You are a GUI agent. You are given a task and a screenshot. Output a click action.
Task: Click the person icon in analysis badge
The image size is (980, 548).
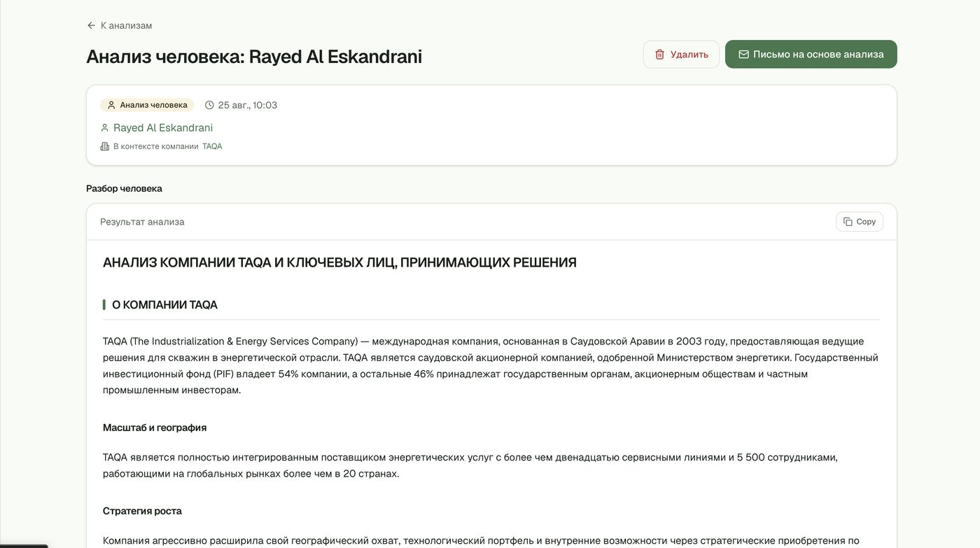[x=111, y=105]
